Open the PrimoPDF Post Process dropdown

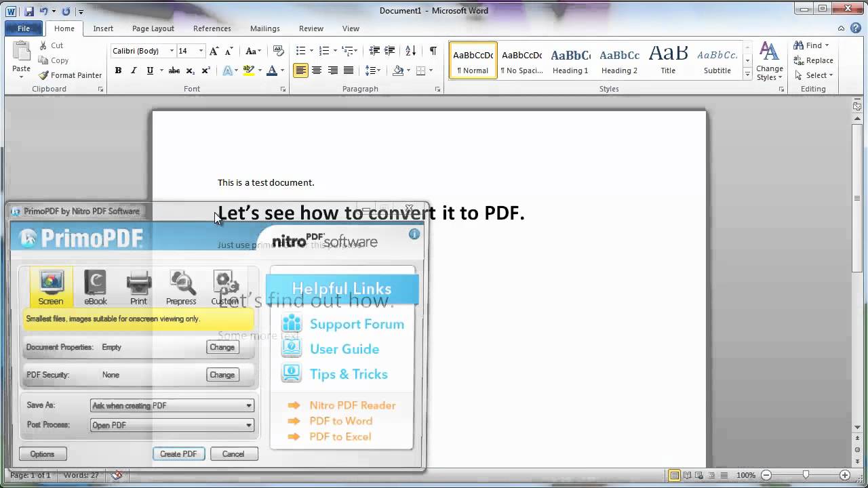point(172,425)
